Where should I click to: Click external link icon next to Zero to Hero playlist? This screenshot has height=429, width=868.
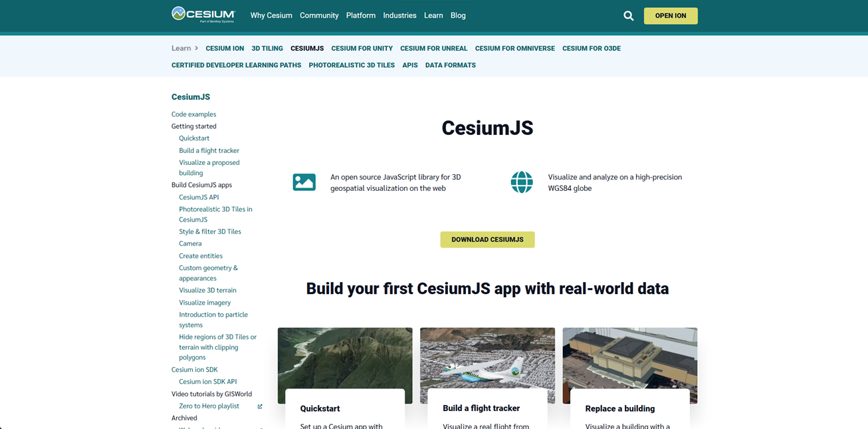[260, 406]
